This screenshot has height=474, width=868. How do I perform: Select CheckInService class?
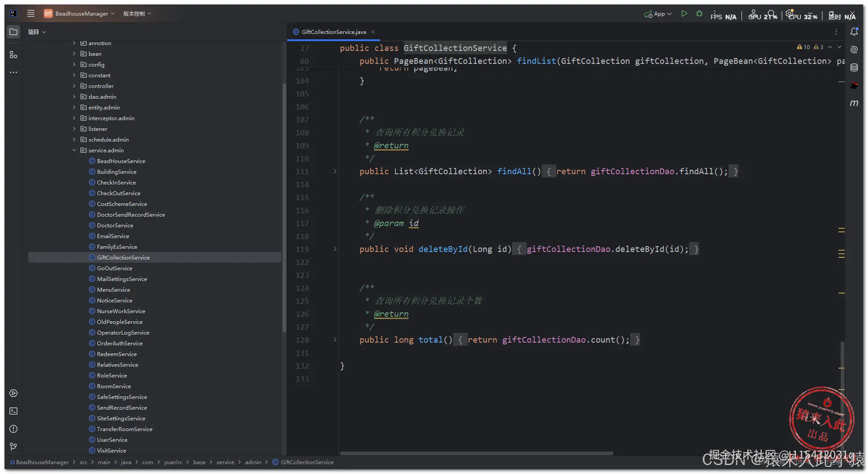tap(116, 182)
